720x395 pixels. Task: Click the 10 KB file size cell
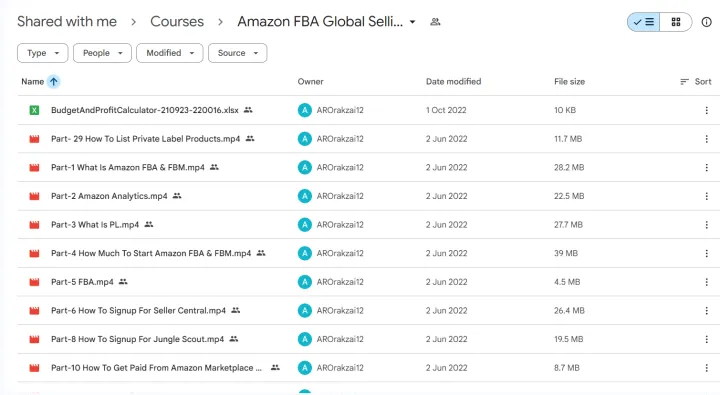tap(565, 110)
